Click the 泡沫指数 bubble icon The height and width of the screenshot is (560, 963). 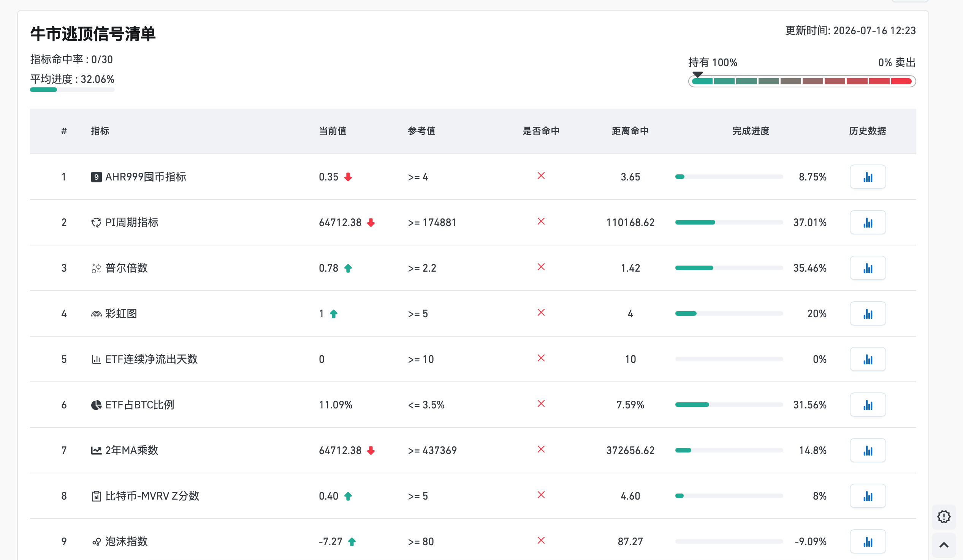pyautogui.click(x=96, y=542)
